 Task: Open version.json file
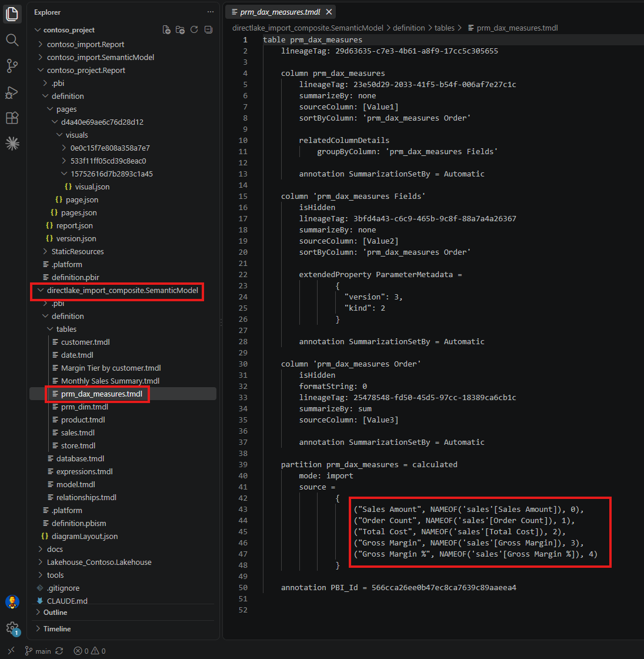pos(76,238)
